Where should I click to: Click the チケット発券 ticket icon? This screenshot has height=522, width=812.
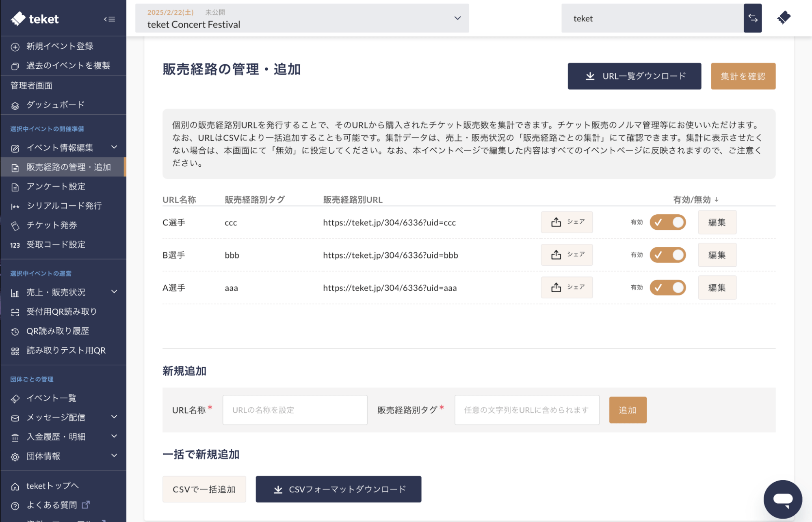tap(15, 225)
